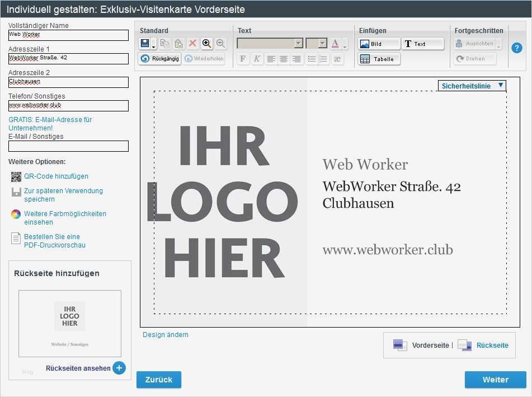Click Zur späteren Verwendung speichern link

click(x=63, y=195)
